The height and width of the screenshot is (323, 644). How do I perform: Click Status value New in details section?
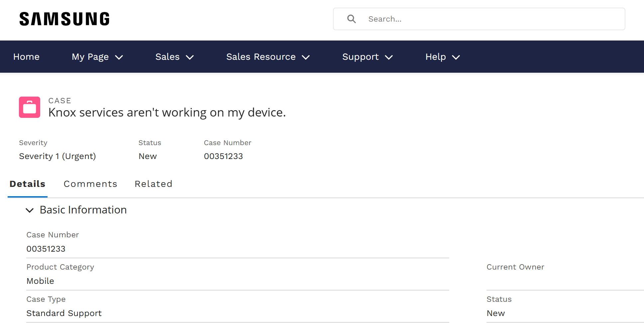point(496,313)
